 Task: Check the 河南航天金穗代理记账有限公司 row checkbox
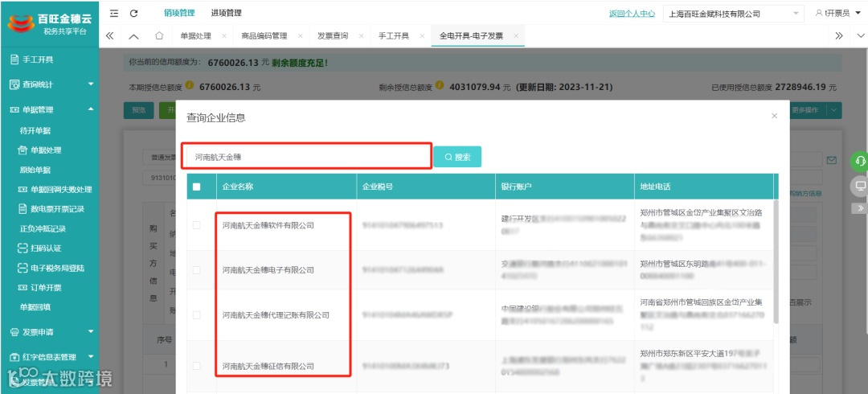[197, 314]
